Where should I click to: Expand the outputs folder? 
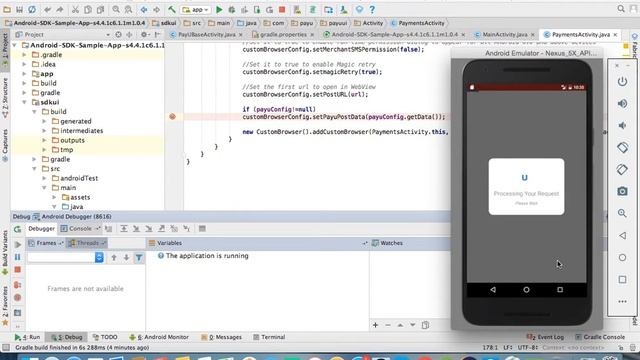44,140
